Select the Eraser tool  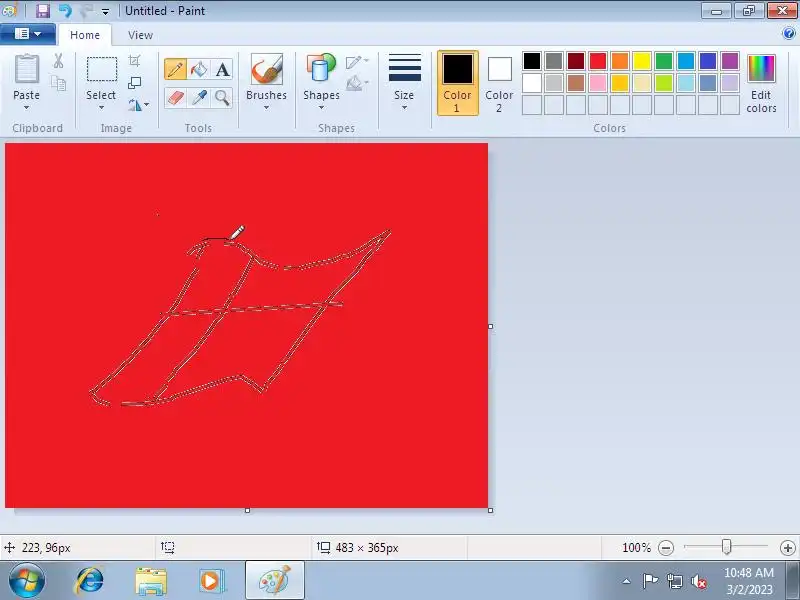pos(175,97)
